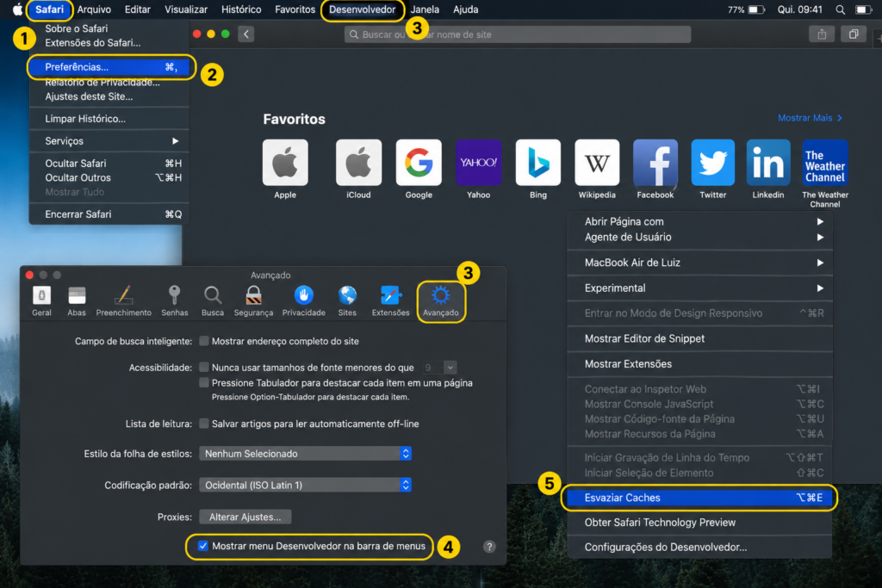Click the Safari address search field
882x588 pixels.
[x=518, y=34]
